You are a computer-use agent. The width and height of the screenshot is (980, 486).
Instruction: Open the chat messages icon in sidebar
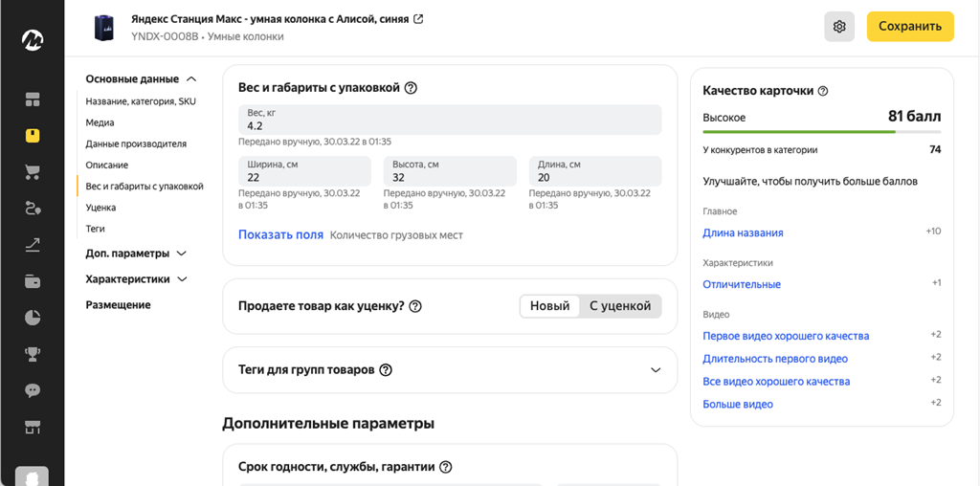tap(33, 390)
